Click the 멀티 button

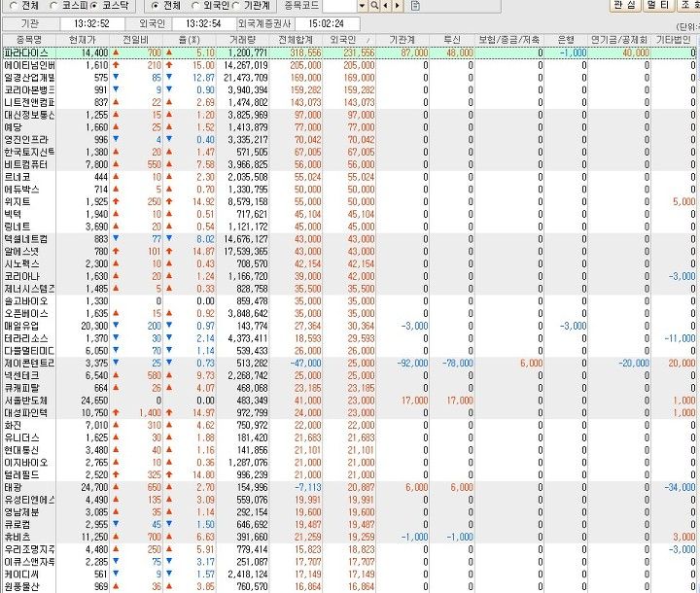point(658,6)
